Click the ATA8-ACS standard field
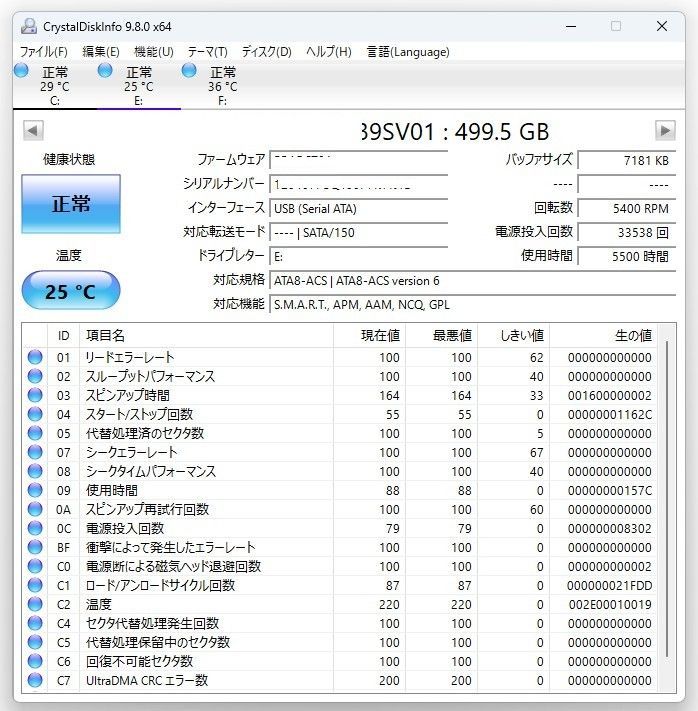This screenshot has width=698, height=711. (472, 281)
